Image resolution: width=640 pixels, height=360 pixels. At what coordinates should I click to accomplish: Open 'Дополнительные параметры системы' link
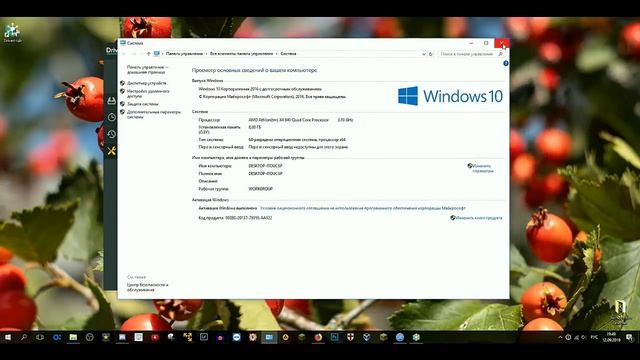(153, 114)
